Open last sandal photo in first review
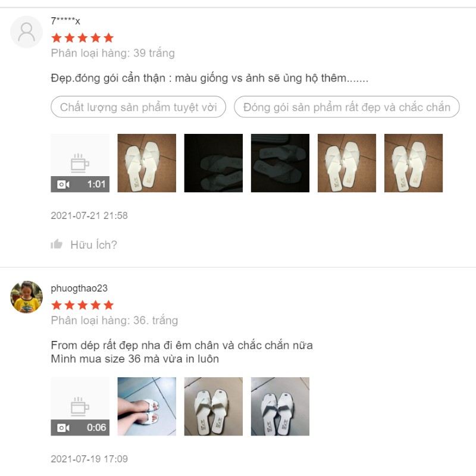This screenshot has height=476, width=476. pyautogui.click(x=414, y=163)
